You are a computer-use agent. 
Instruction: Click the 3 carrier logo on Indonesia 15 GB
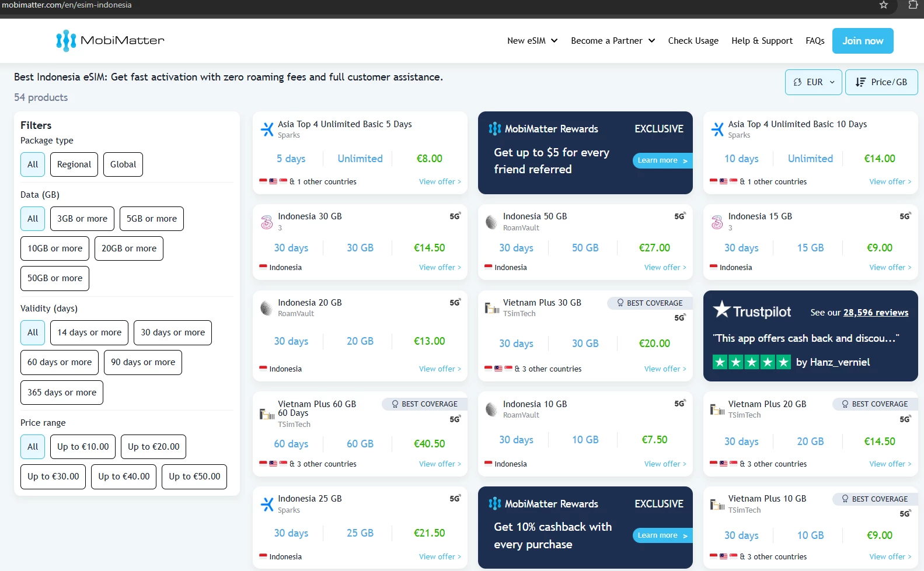click(x=718, y=222)
